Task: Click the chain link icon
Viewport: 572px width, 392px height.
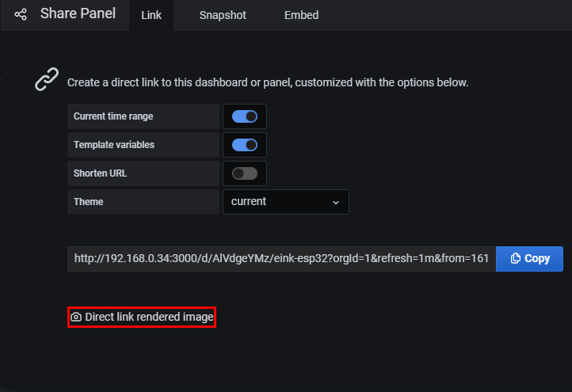Action: (47, 78)
